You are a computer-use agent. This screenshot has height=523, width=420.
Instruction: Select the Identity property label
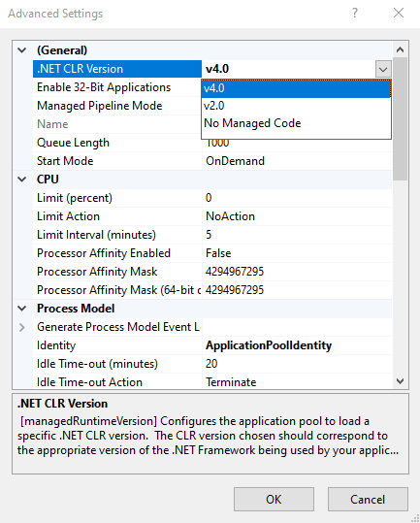(x=56, y=345)
